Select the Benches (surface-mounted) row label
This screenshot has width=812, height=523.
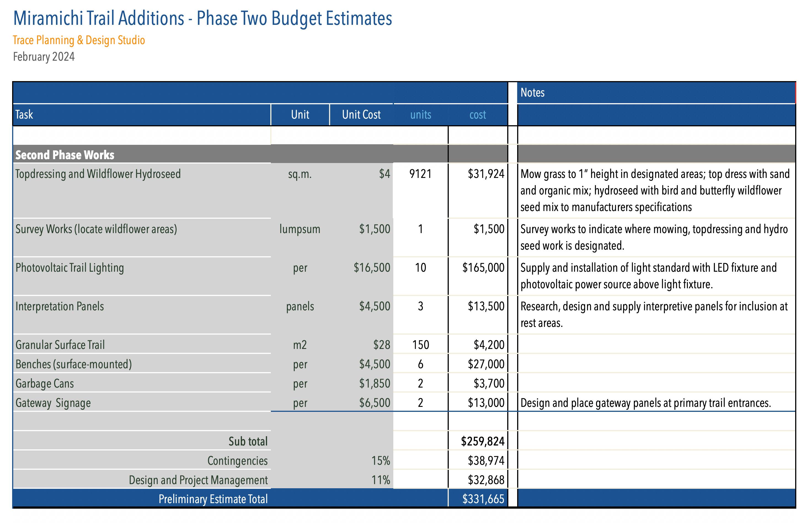(74, 364)
